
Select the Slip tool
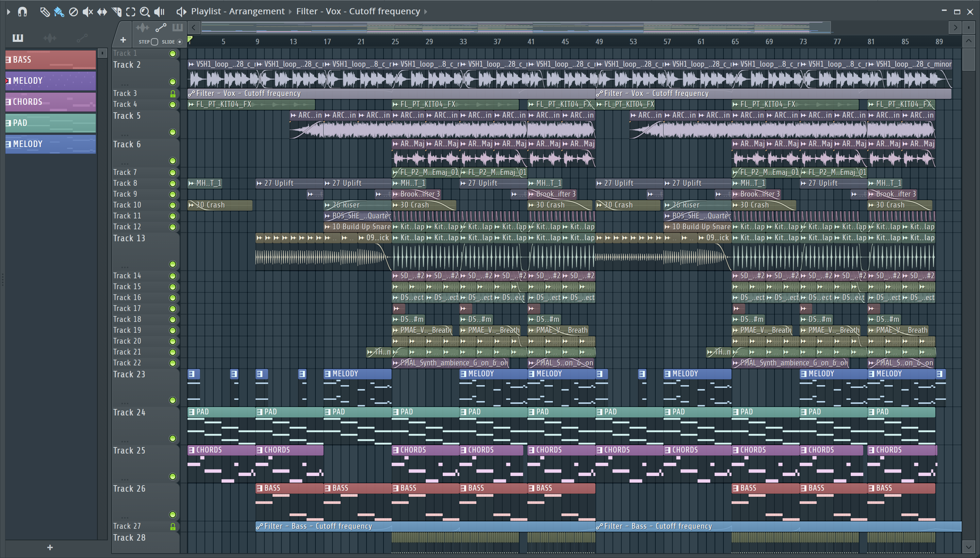coord(102,12)
